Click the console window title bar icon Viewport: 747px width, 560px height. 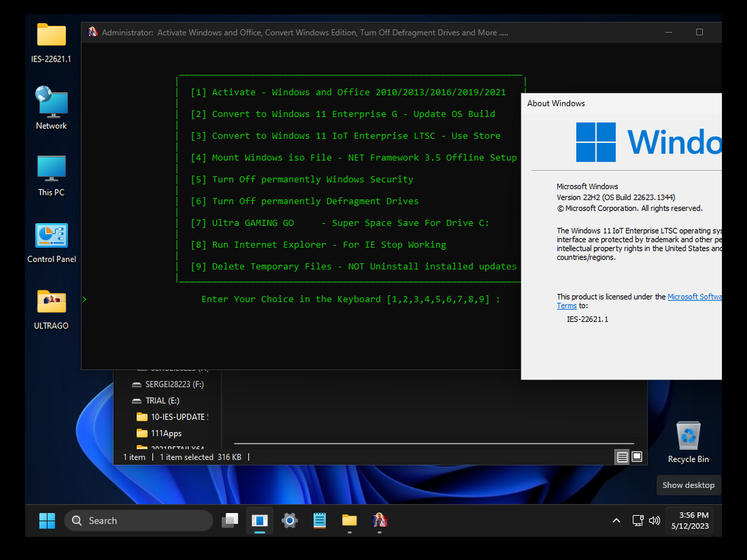pos(93,32)
